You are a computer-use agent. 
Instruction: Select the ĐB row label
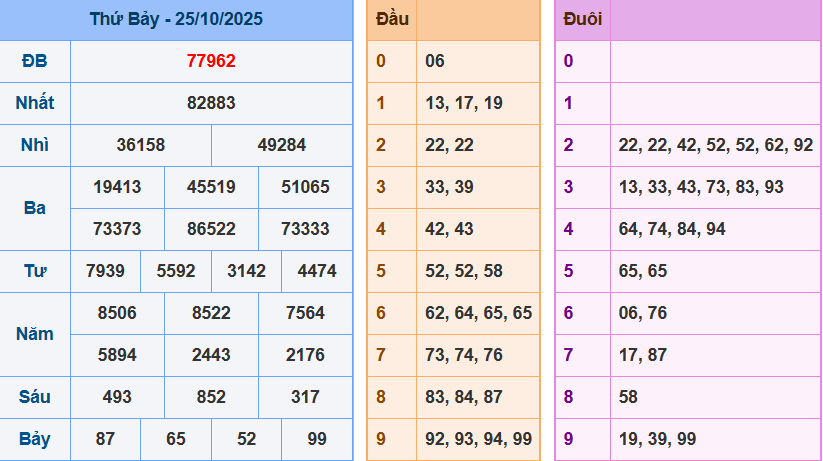point(35,61)
